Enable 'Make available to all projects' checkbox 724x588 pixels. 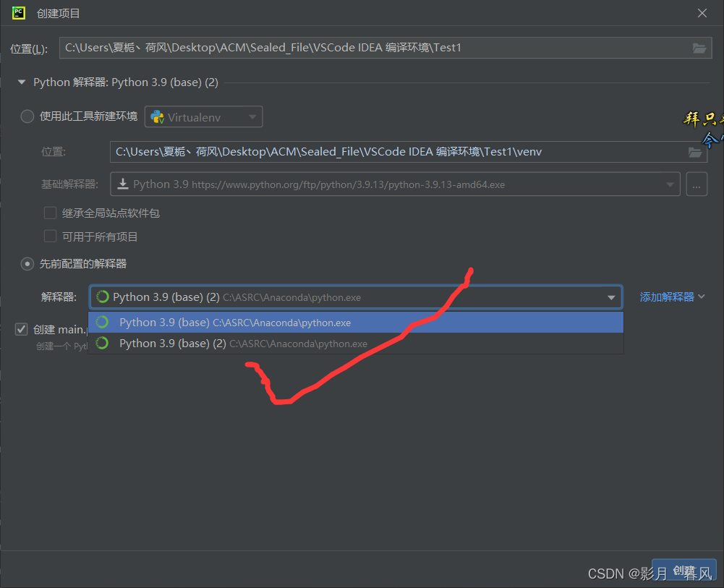pyautogui.click(x=50, y=237)
